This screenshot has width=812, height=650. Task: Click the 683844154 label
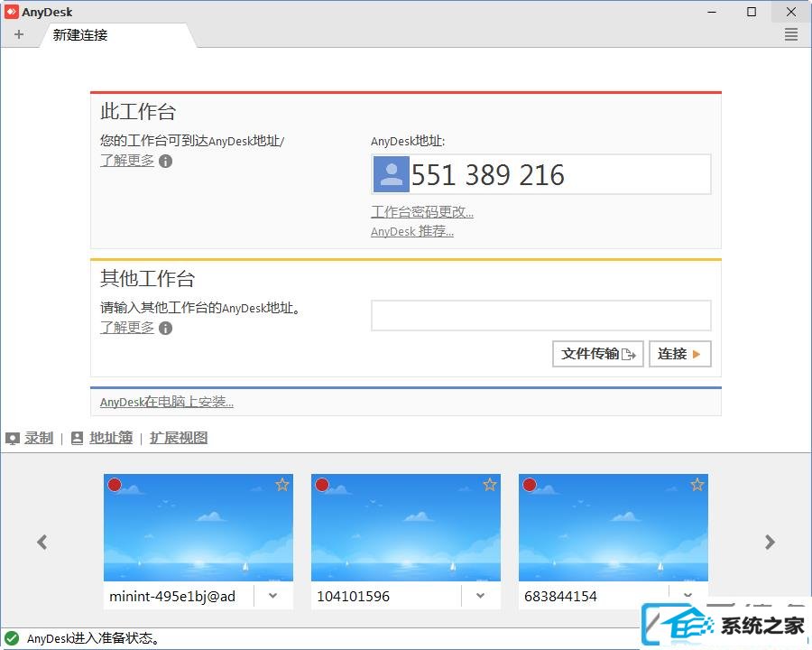tap(561, 596)
